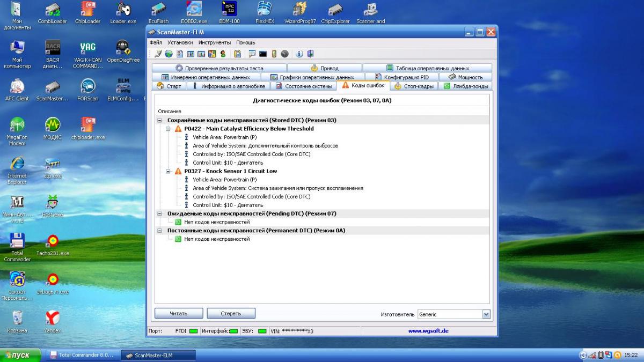Switch to the Информация о автомобиле tab
The height and width of the screenshot is (362, 644).
[229, 86]
